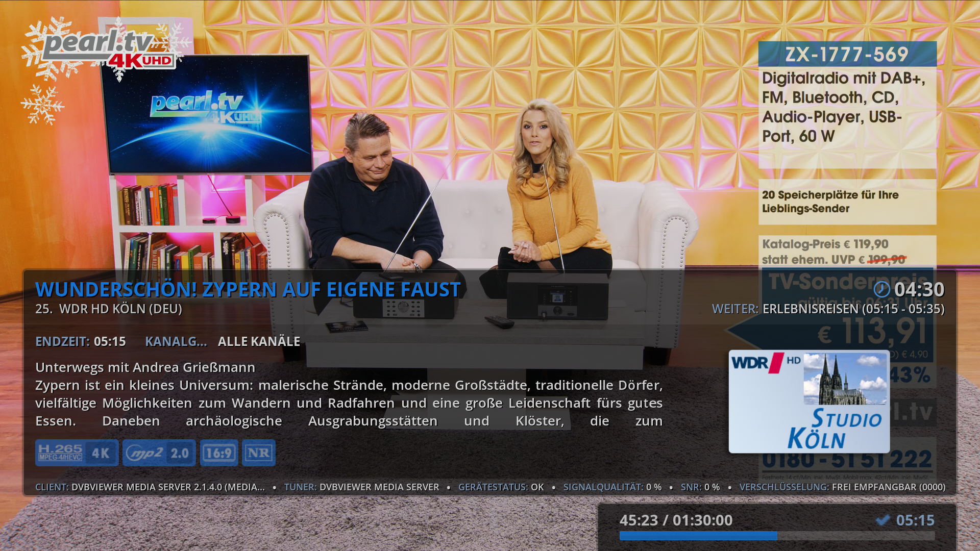Click Tuner: DVBViewer Media Server status entry
The image size is (980, 551).
click(x=361, y=487)
